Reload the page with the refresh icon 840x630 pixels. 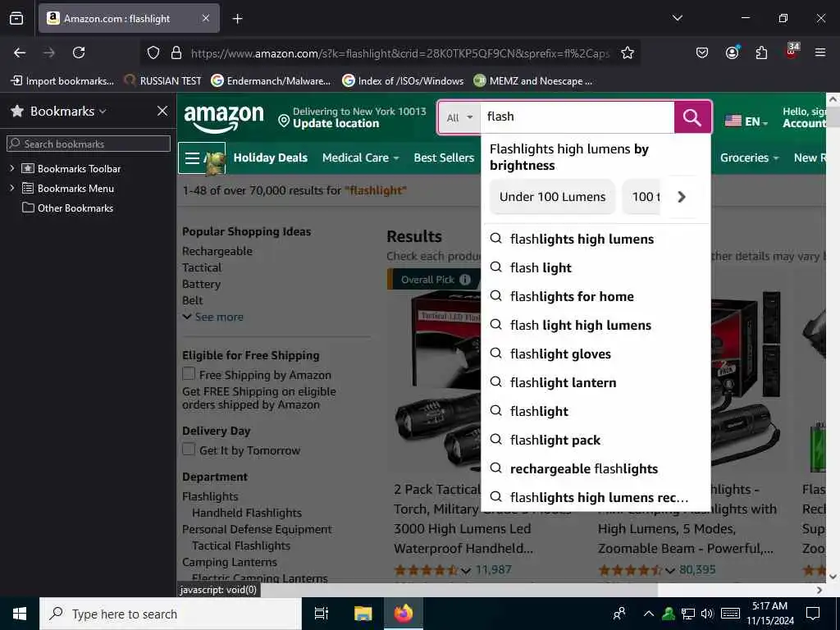[79, 52]
